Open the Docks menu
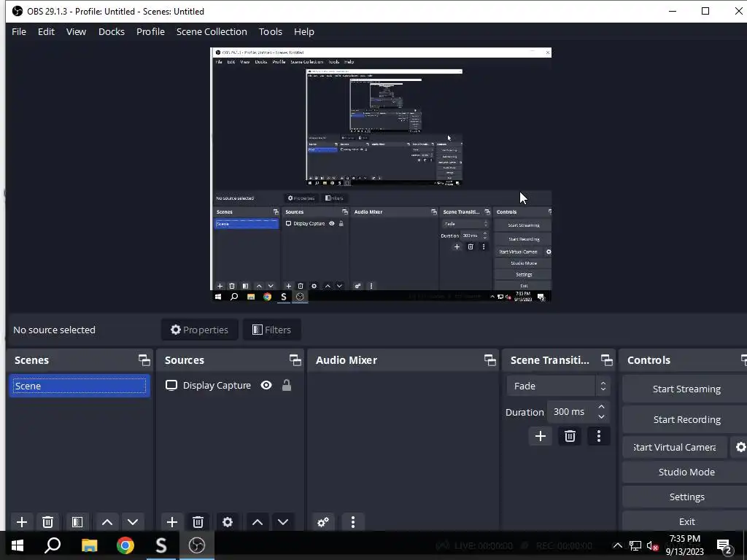Image resolution: width=747 pixels, height=560 pixels. point(112,32)
